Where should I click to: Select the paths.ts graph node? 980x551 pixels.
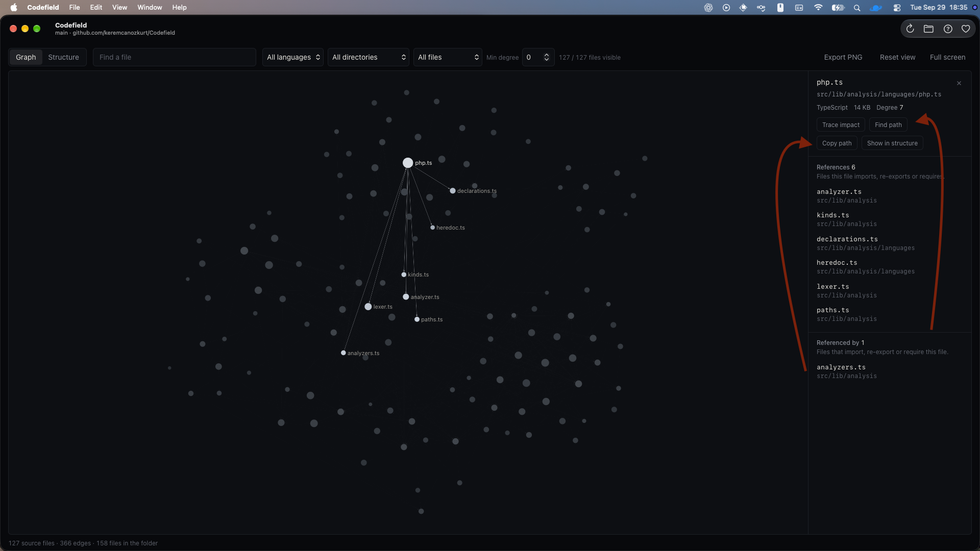tap(417, 319)
